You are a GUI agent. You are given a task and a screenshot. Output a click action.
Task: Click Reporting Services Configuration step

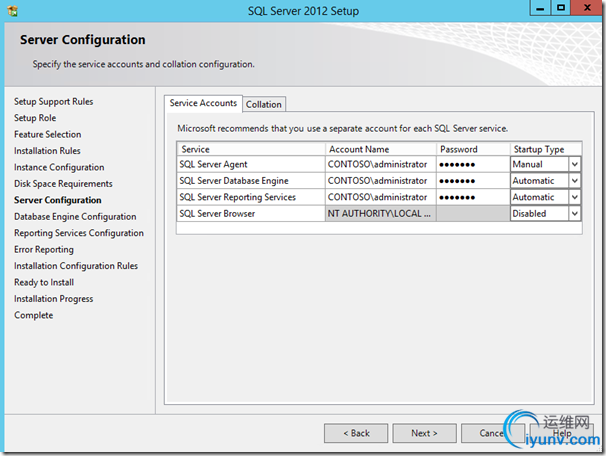point(79,233)
